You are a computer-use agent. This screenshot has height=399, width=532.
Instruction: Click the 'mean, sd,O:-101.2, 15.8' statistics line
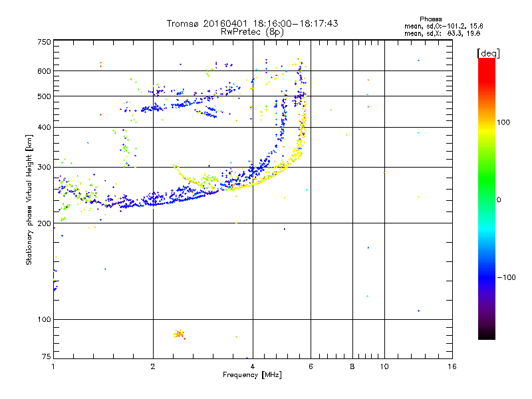pos(444,26)
